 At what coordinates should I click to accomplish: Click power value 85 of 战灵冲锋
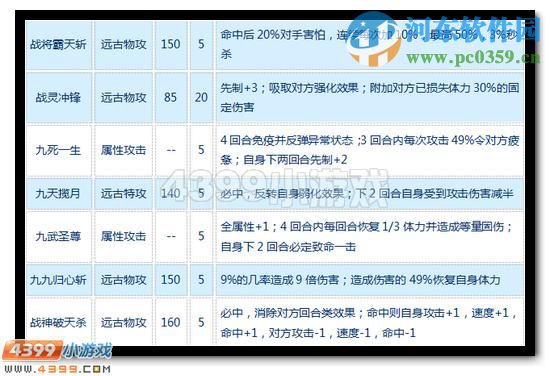[170, 97]
